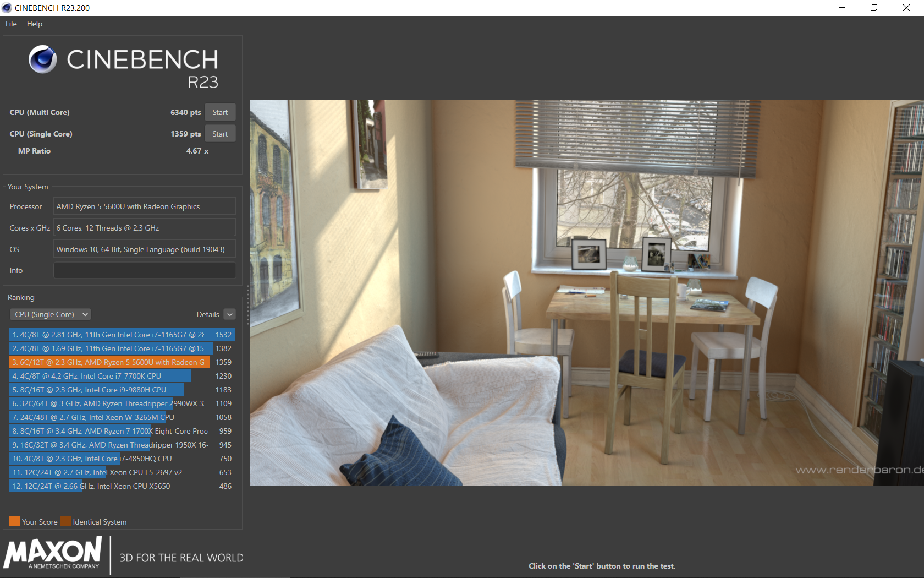The image size is (924, 578).
Task: Click the 6340 pts multi core score
Action: click(x=185, y=112)
